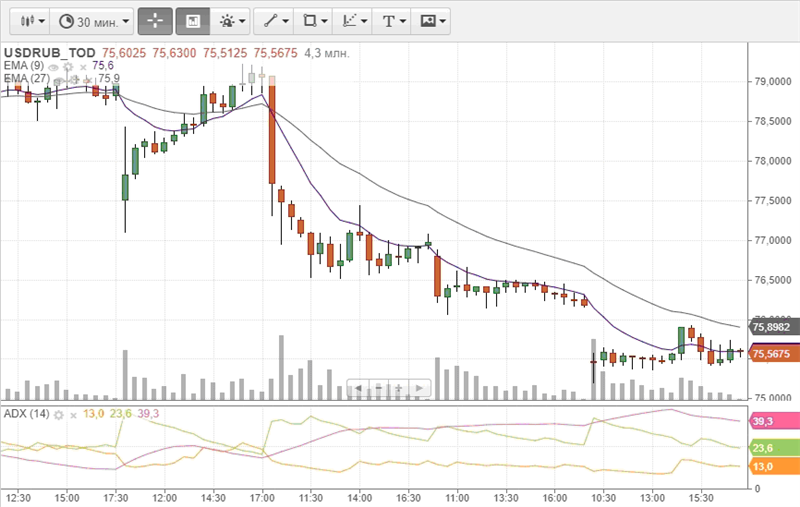Click the open price 75,6025 value
The width and height of the screenshot is (800, 507).
point(124,53)
